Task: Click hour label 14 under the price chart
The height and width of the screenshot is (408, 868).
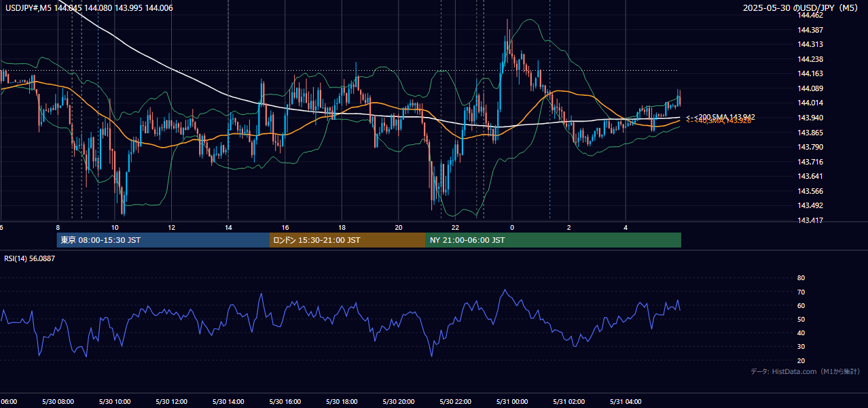Action: [228, 227]
